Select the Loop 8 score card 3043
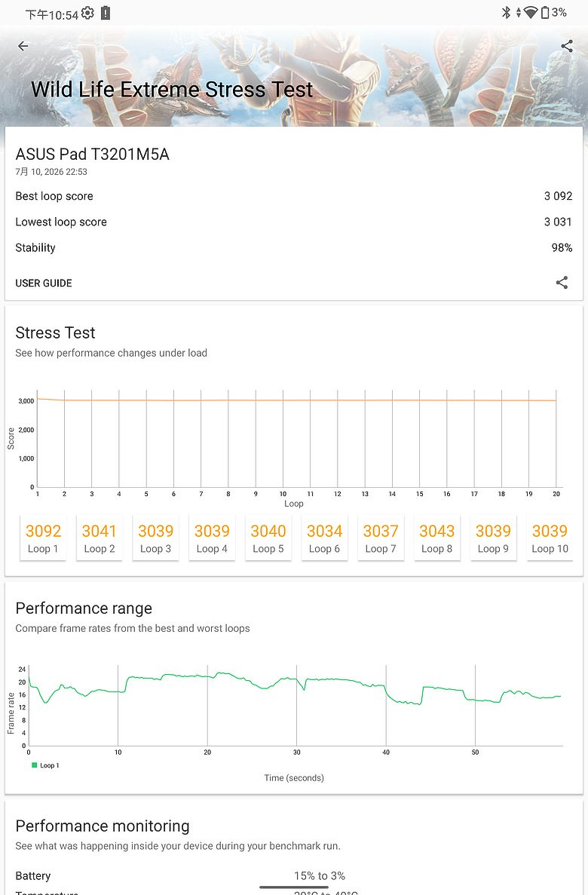588x895 pixels. pos(437,538)
